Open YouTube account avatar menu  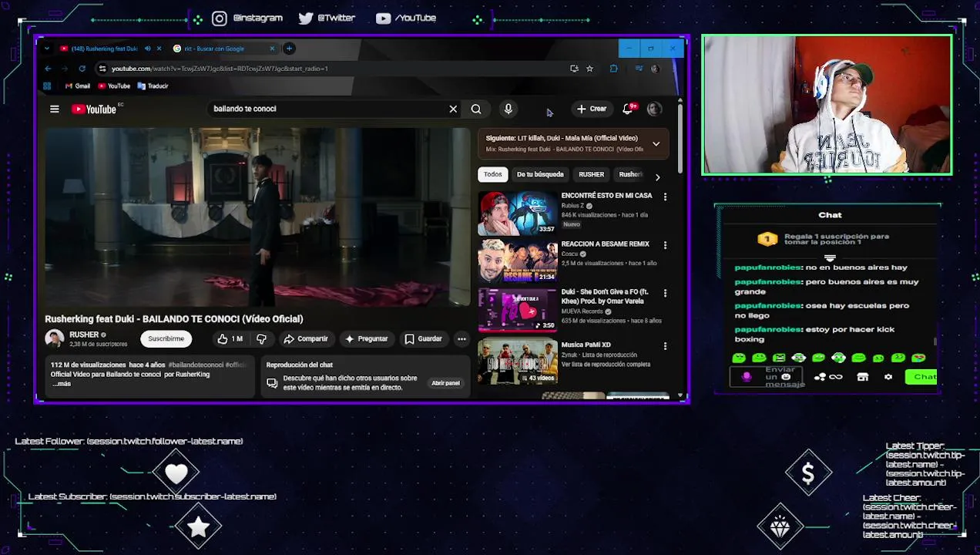[654, 109]
